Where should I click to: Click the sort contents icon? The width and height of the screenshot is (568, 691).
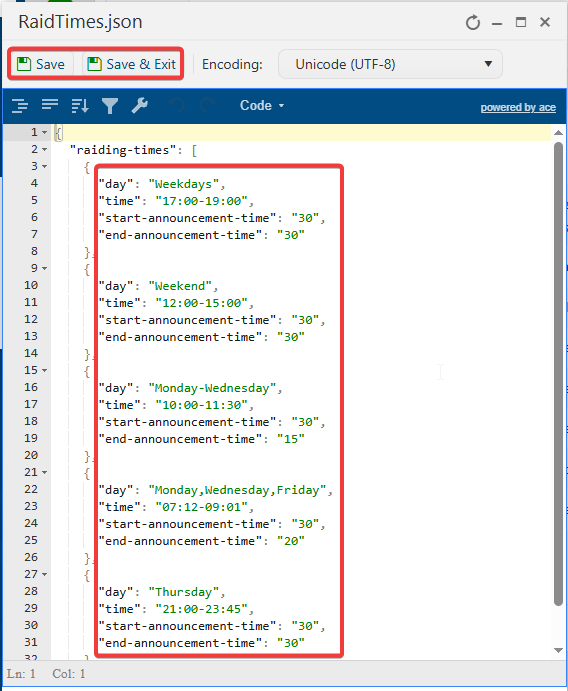(x=80, y=106)
